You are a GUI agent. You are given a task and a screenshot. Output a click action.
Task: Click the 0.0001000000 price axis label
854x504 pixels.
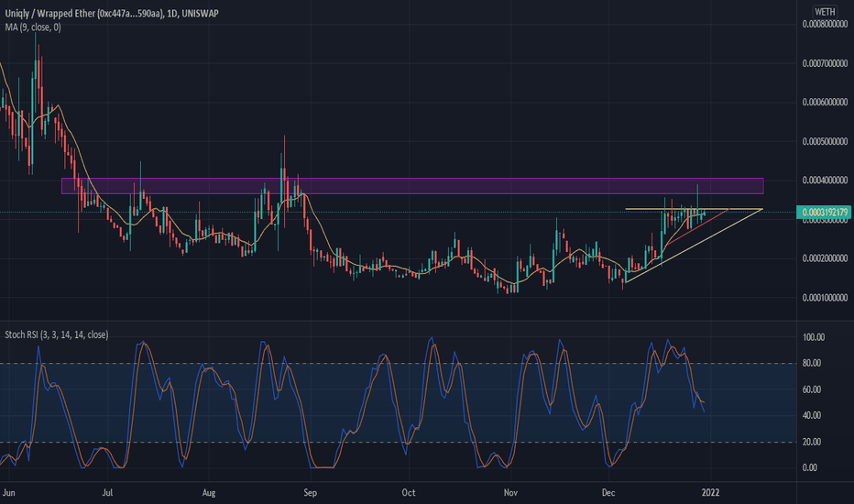point(825,298)
